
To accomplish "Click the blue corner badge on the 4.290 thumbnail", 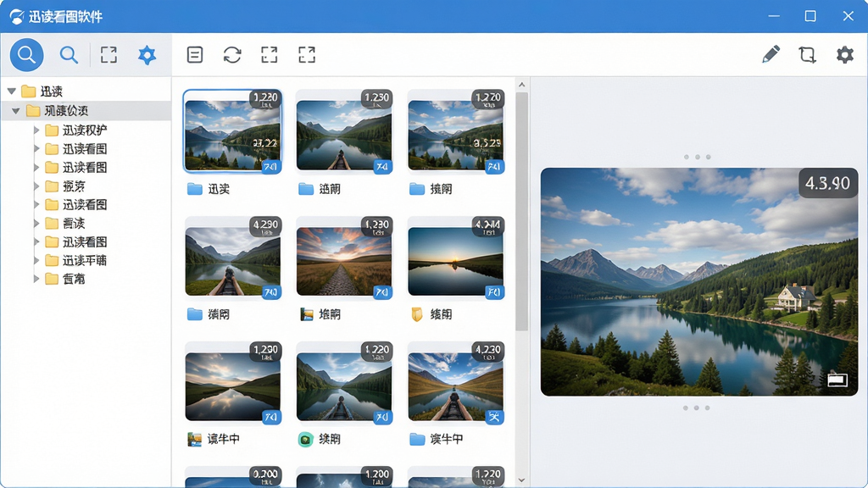I will coord(270,291).
